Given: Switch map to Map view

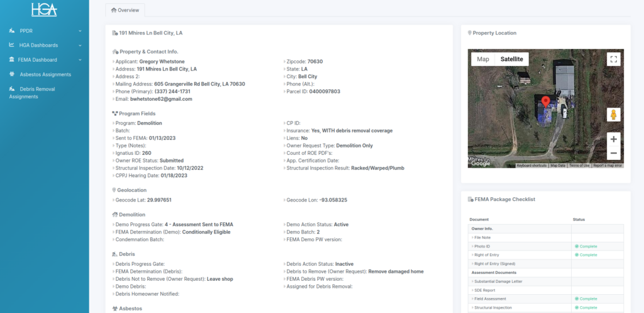Looking at the screenshot, I should pyautogui.click(x=483, y=59).
